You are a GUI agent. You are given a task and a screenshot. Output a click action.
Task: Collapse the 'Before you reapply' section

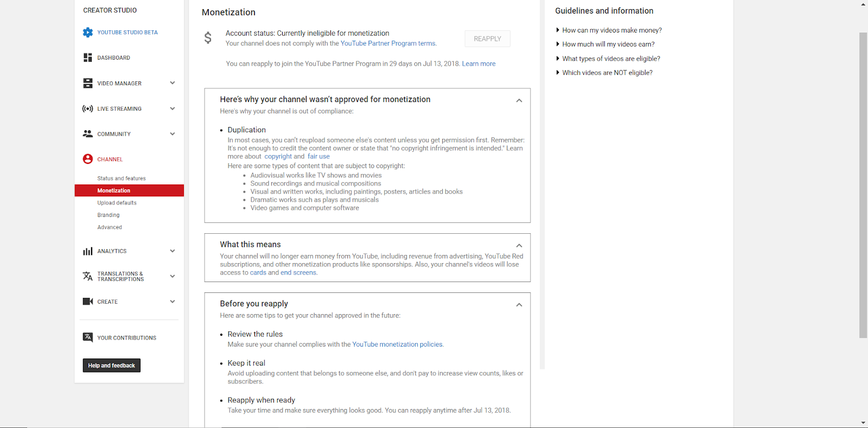[519, 305]
